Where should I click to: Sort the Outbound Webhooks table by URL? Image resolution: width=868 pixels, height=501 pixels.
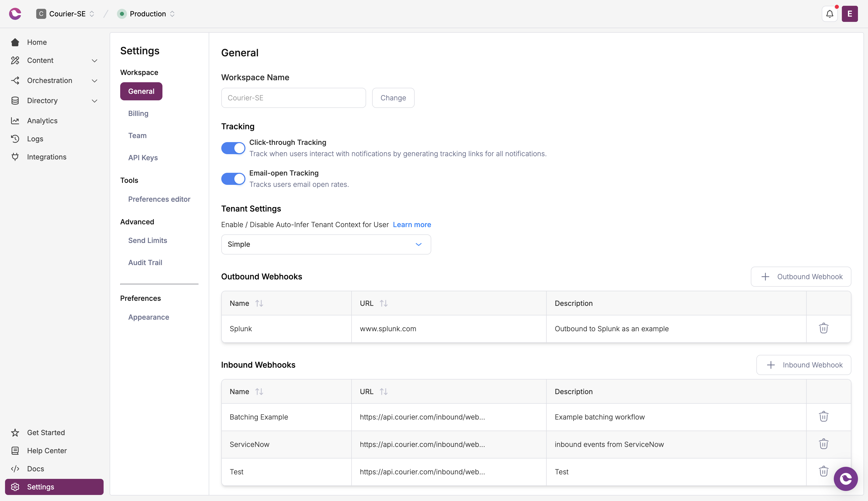tap(384, 303)
